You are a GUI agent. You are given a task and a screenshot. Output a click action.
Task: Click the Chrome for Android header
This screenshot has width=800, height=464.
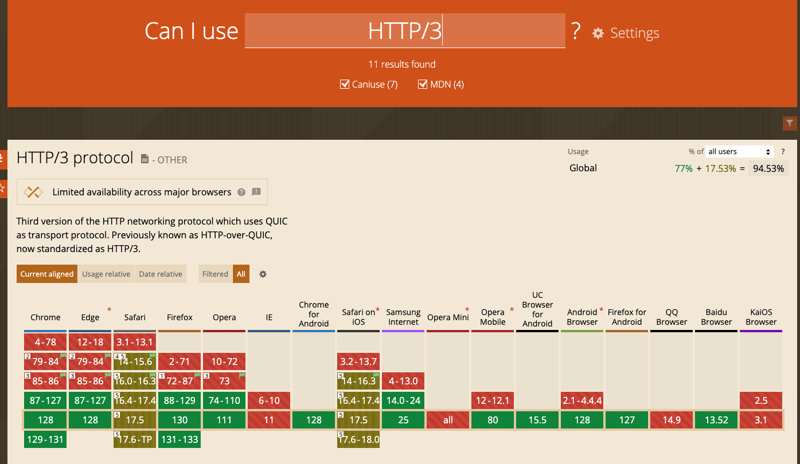coord(314,314)
